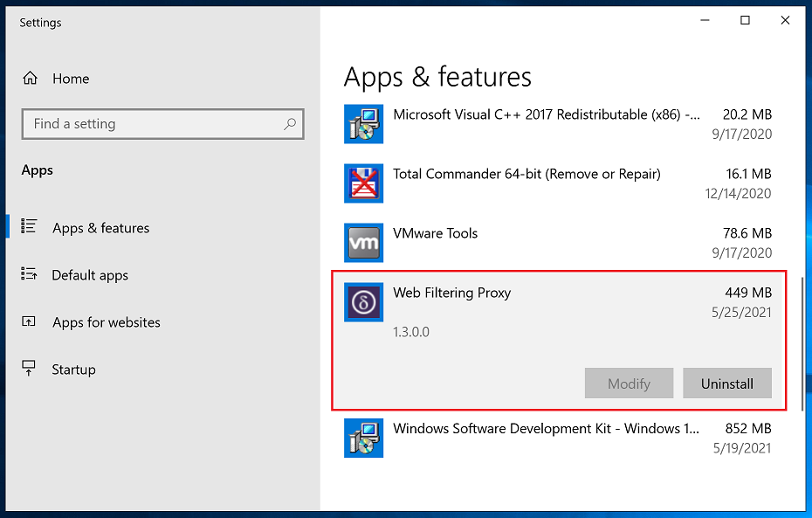
Task: Click the 5/19/2021 install date
Action: click(742, 448)
